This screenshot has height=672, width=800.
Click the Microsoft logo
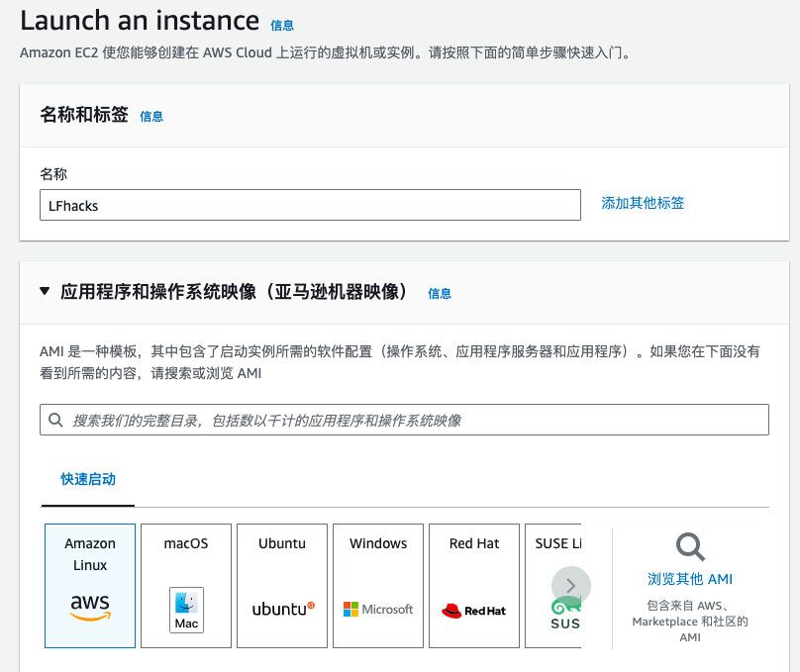click(x=378, y=609)
